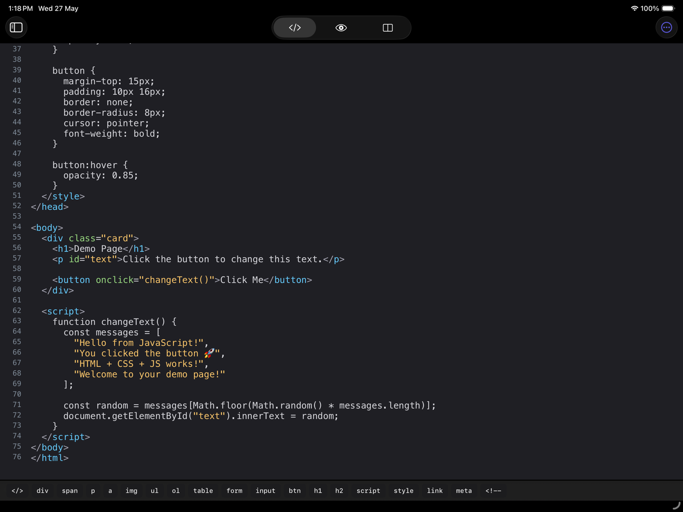Tap the time 1:18 PM in status bar
Image resolution: width=683 pixels, height=512 pixels.
click(x=20, y=8)
